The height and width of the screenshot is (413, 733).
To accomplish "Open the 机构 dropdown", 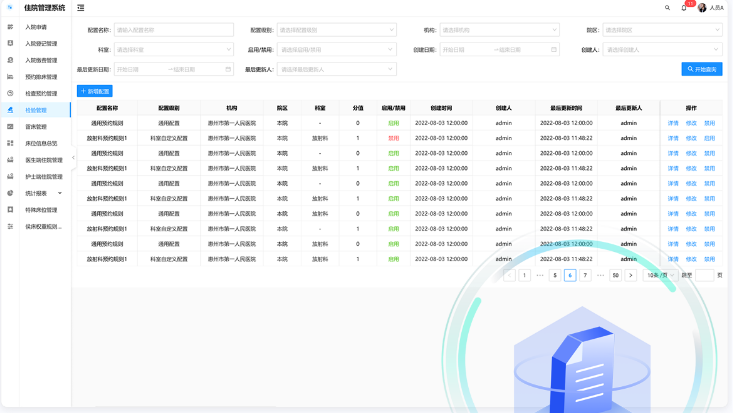I will click(x=499, y=30).
